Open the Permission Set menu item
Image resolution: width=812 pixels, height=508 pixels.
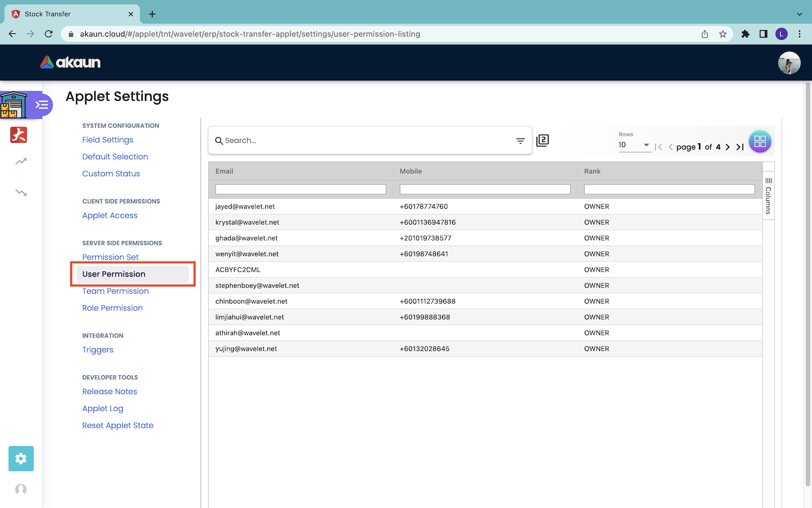[111, 257]
